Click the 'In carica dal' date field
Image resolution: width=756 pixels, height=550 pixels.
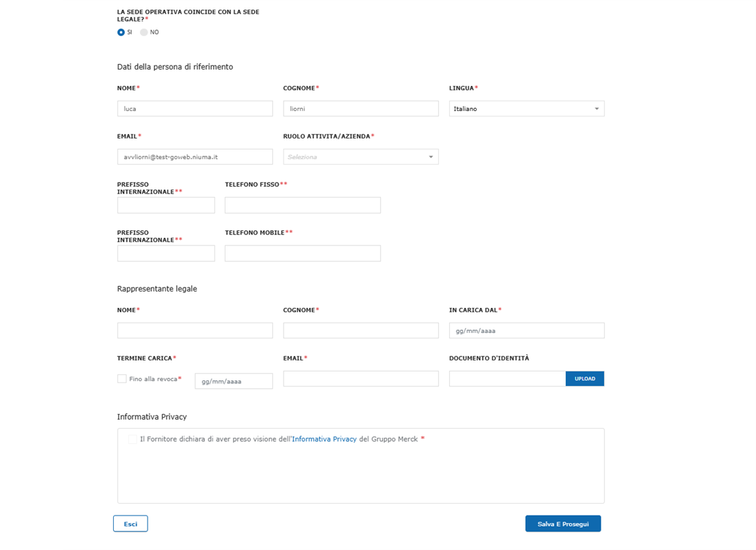pos(526,331)
